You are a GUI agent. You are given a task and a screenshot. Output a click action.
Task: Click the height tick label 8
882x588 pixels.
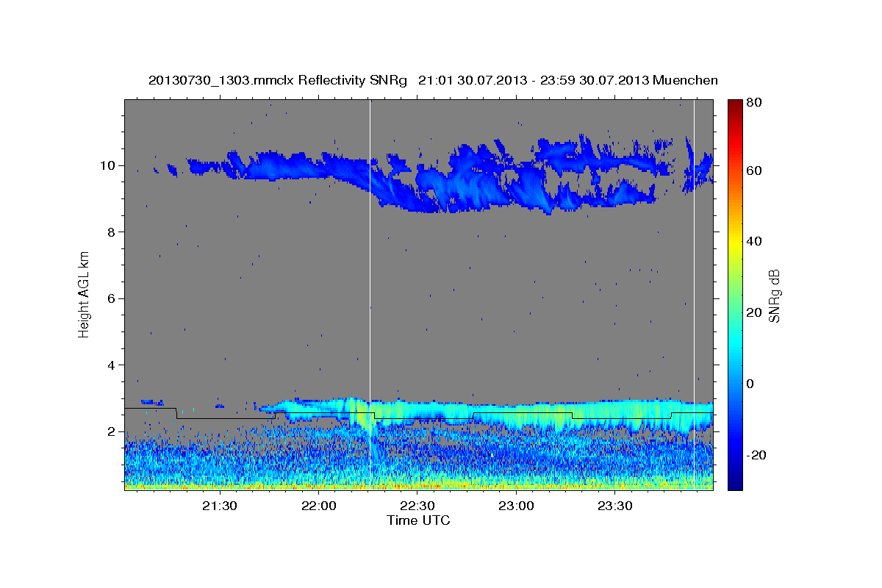pos(112,232)
